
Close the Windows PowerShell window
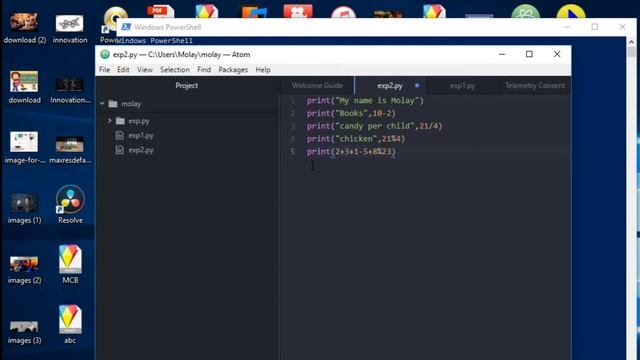622,27
